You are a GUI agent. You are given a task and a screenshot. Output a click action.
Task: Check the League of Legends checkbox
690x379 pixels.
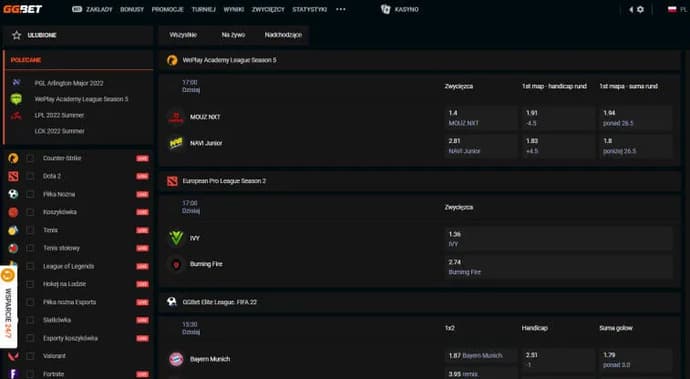[x=30, y=266]
